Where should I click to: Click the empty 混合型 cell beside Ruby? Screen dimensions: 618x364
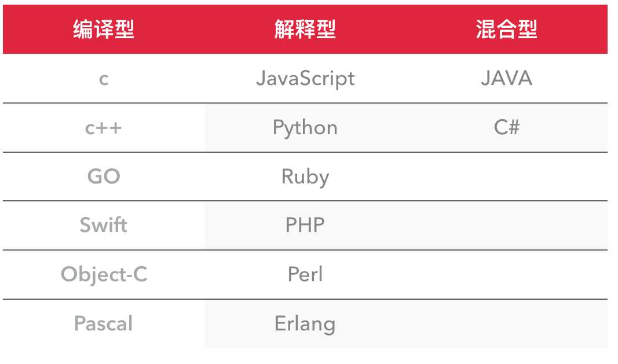pyautogui.click(x=506, y=177)
